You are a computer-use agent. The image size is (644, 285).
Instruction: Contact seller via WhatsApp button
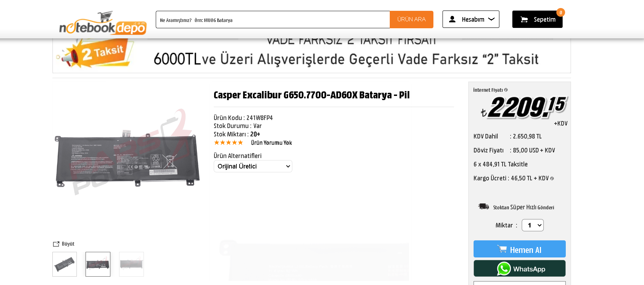[x=519, y=269]
